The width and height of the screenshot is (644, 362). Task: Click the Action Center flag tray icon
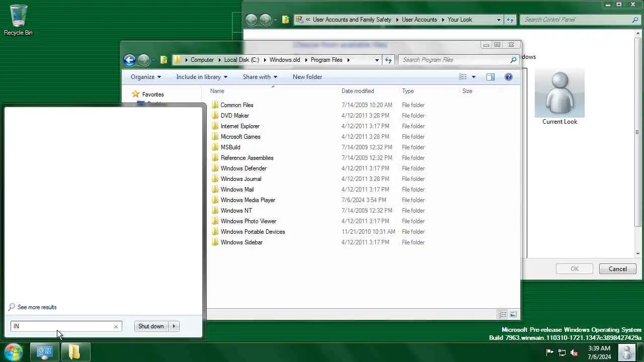click(550, 352)
